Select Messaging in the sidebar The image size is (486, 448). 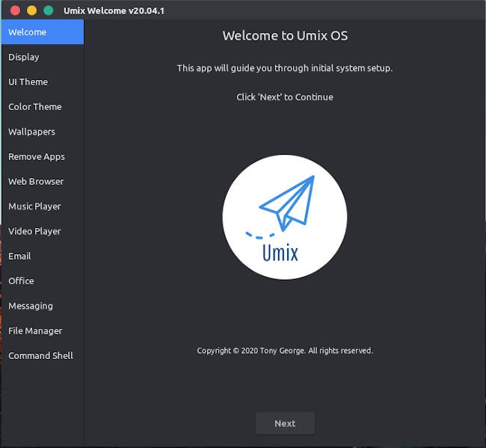point(43,306)
